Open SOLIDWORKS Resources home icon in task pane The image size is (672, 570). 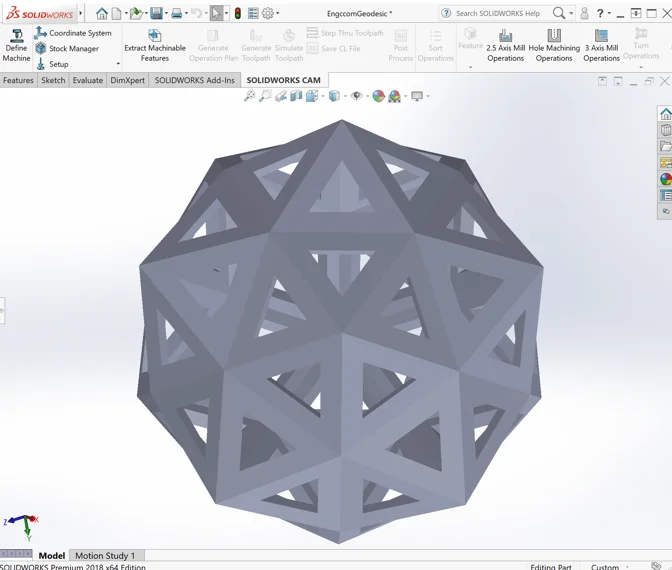[x=665, y=114]
